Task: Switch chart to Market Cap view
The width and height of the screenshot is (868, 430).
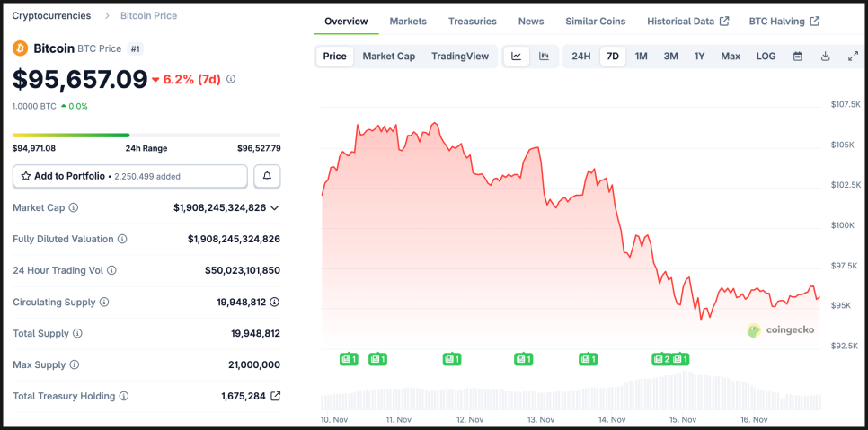Action: pyautogui.click(x=388, y=57)
